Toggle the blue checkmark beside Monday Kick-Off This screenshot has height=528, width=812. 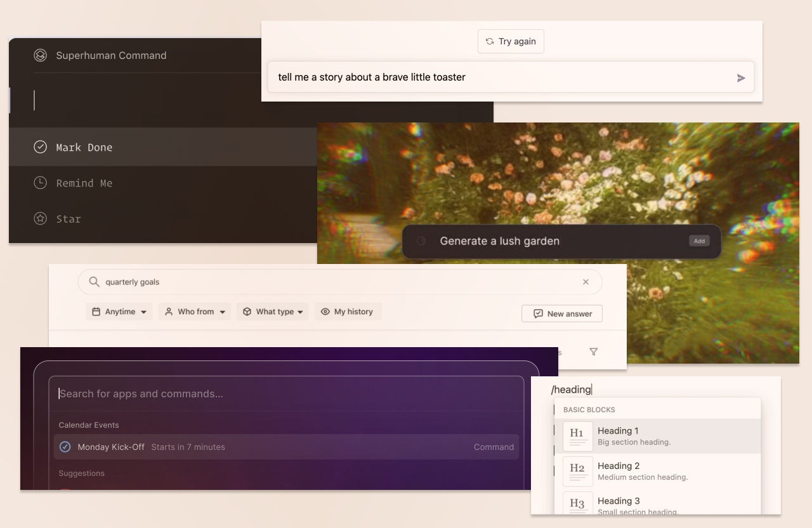[x=65, y=447]
